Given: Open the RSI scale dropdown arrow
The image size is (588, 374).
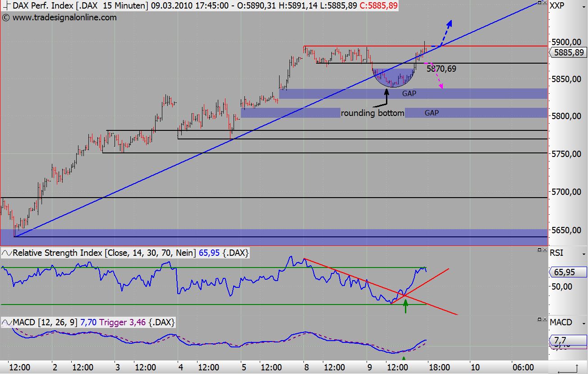Looking at the screenshot, I should pyautogui.click(x=583, y=253).
